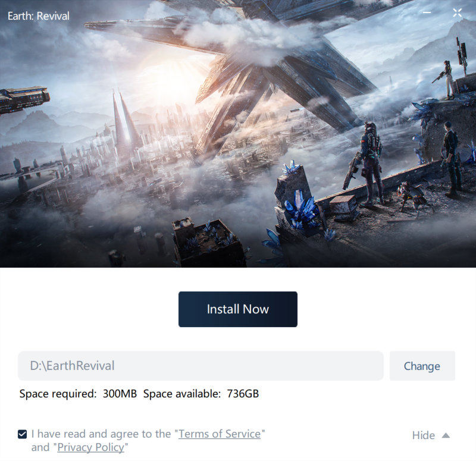This screenshot has height=461, width=476.
Task: Open the Change install location dialog
Action: (x=422, y=366)
